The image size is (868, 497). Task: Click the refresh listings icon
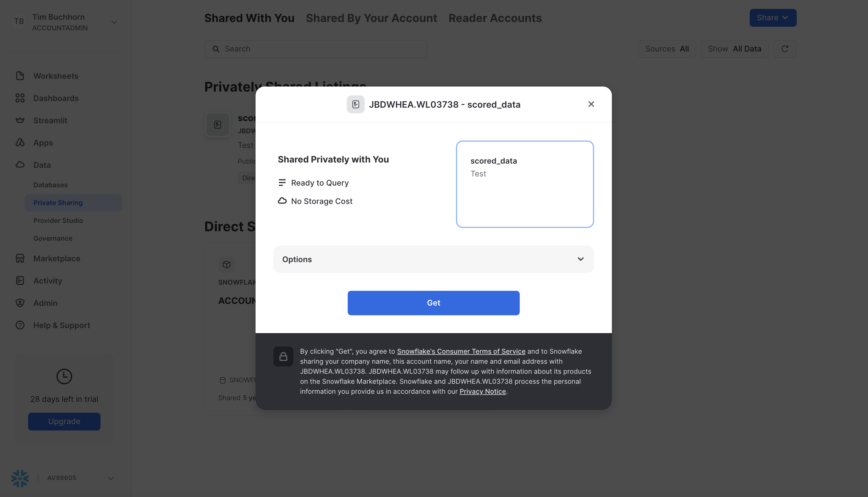(785, 49)
